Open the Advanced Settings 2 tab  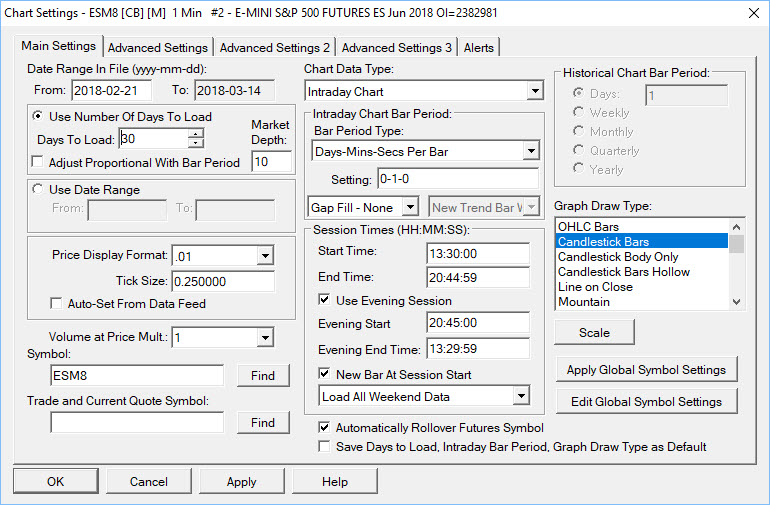(x=275, y=48)
